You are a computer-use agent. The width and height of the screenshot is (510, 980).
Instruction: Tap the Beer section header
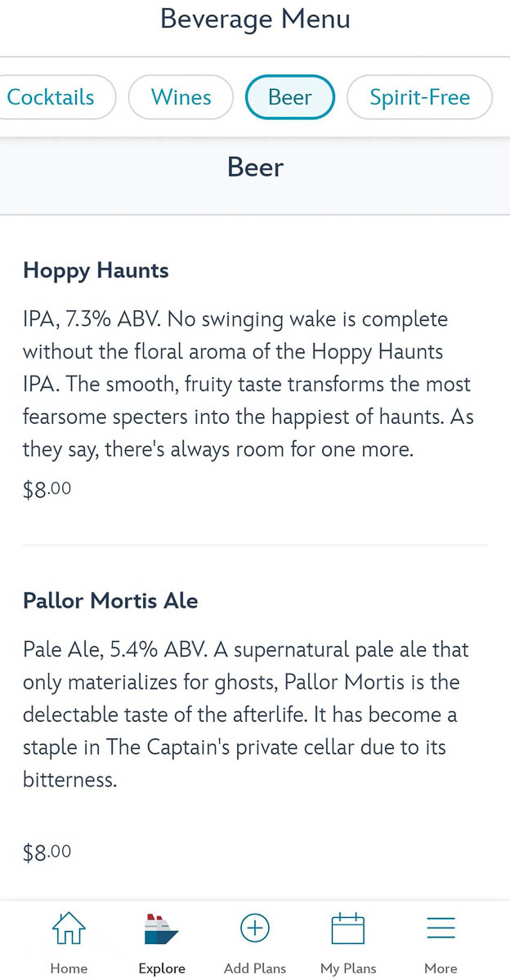pyautogui.click(x=255, y=167)
